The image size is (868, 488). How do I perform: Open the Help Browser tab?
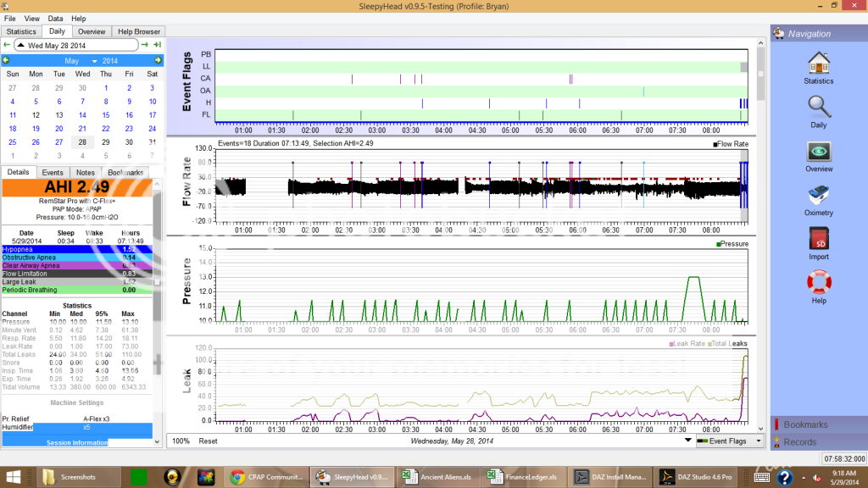[137, 31]
